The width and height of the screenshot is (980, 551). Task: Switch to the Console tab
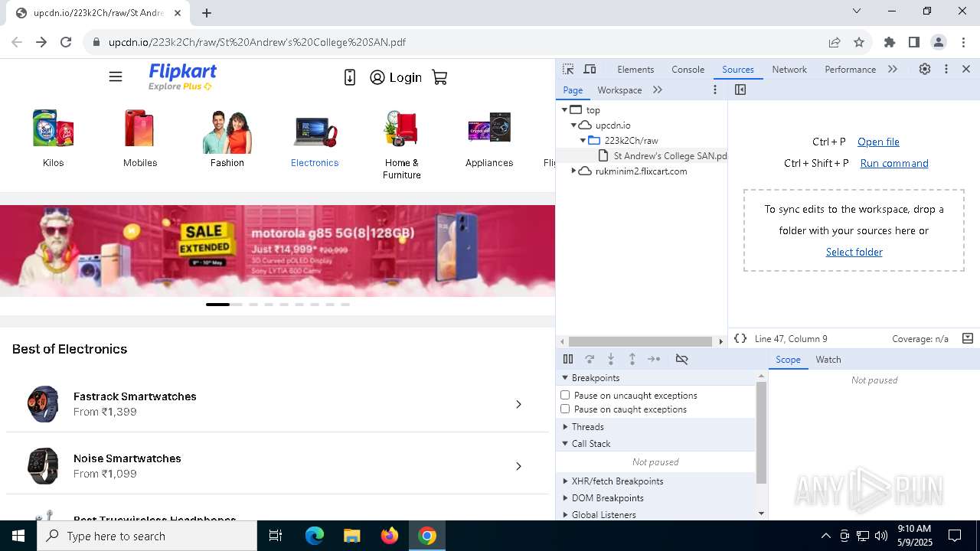tap(688, 69)
